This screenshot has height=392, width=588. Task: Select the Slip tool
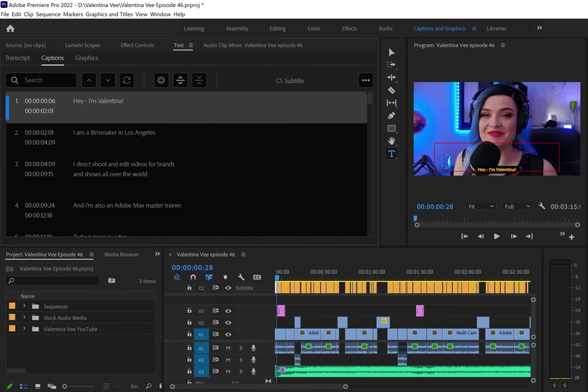pos(392,103)
